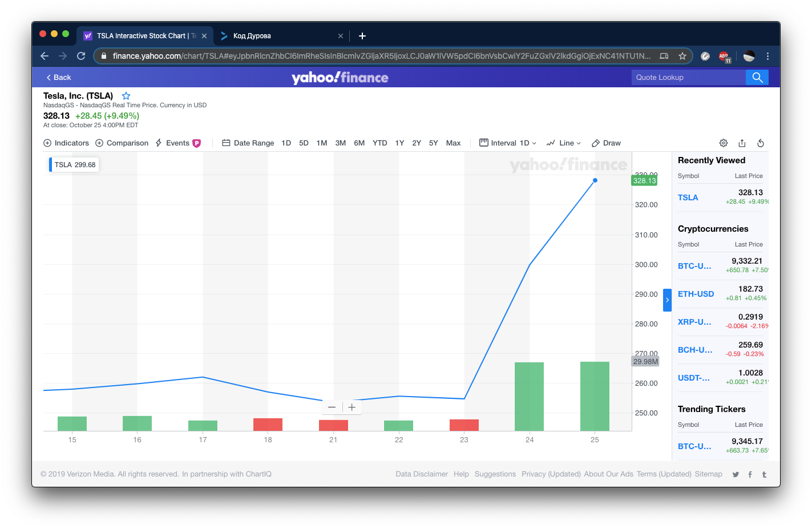
Task: Focus the Quote Lookup search field
Action: [x=689, y=78]
